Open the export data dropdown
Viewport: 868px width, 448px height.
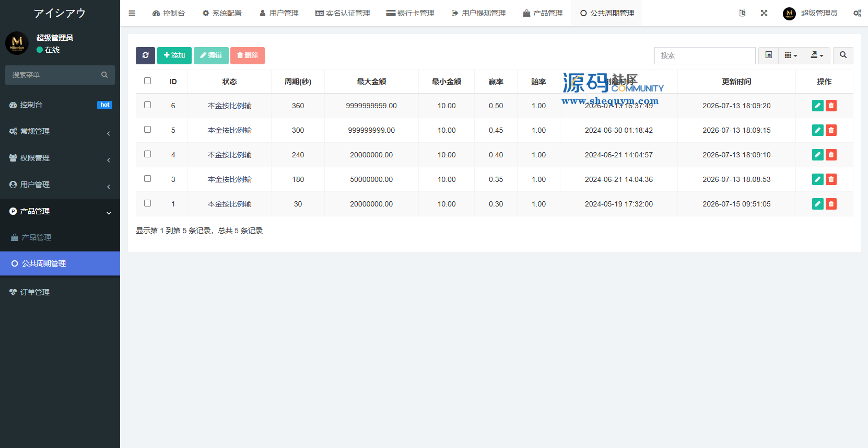coord(817,55)
